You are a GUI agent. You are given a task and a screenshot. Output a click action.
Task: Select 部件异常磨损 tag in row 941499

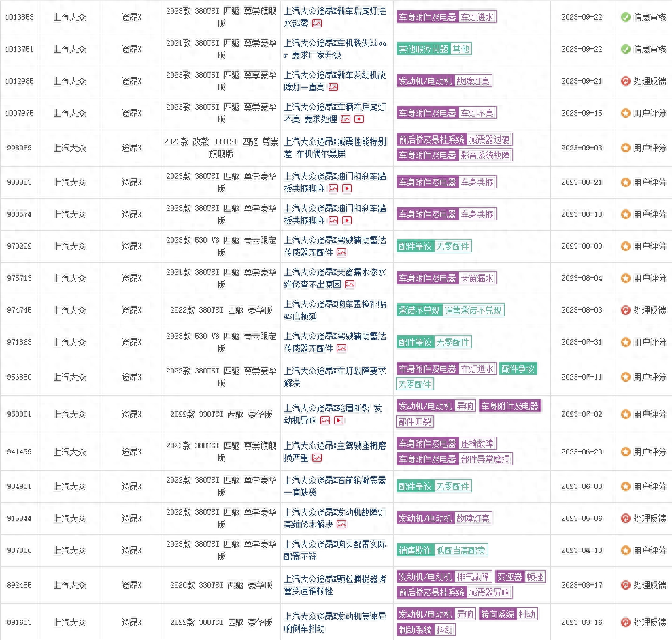(x=485, y=459)
